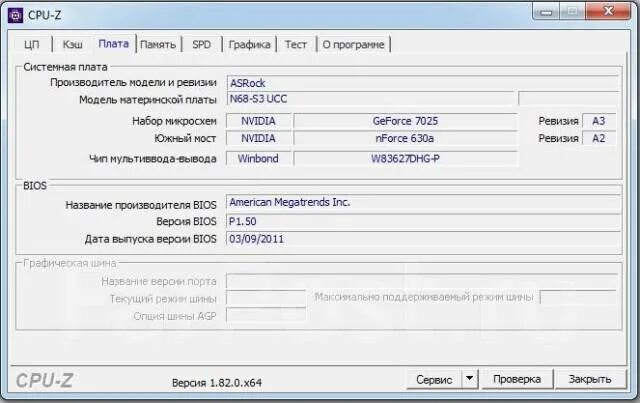640x403 pixels.
Task: Click the GeForce 7025 chipset value
Action: tap(405, 121)
